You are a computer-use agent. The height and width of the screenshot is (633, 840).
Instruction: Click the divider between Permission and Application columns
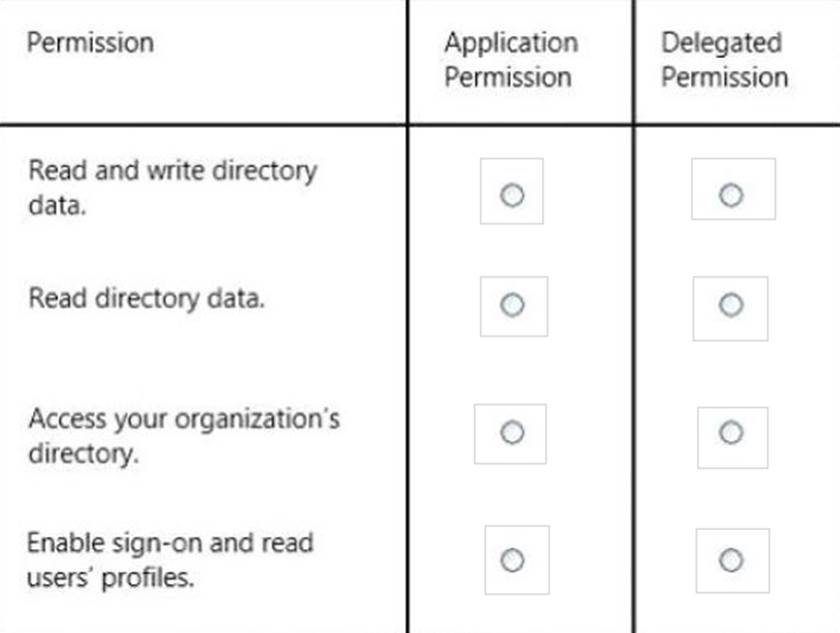pos(407,350)
